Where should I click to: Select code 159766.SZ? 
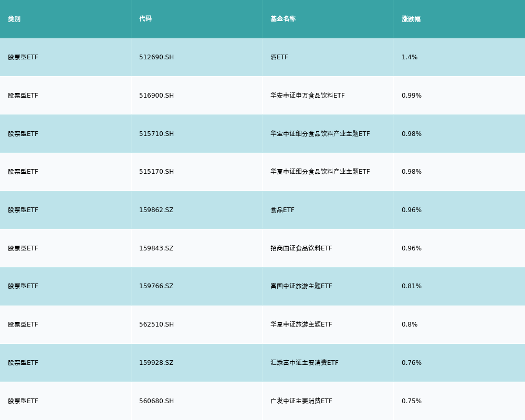coord(156,286)
